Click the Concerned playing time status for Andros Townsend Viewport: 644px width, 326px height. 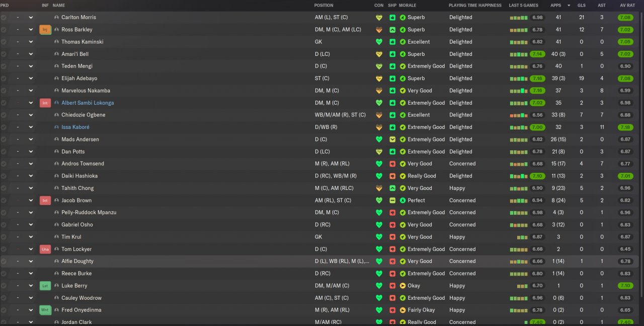(462, 164)
